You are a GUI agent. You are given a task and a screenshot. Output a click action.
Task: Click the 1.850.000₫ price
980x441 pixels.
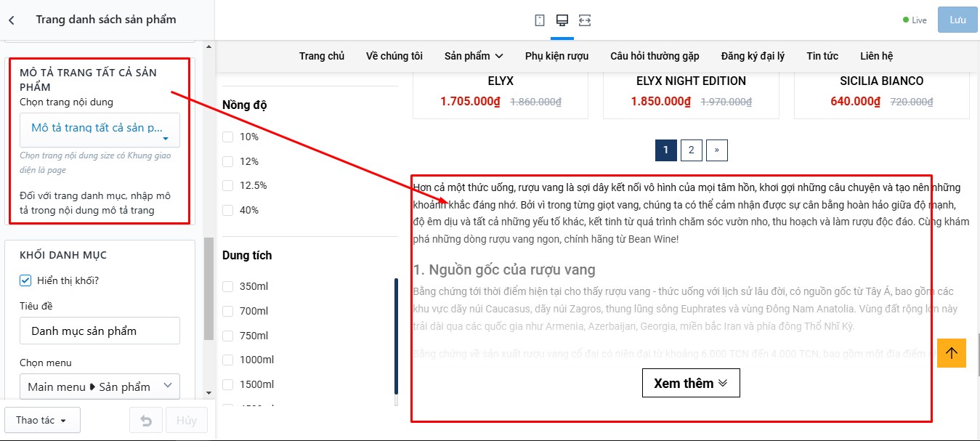661,102
